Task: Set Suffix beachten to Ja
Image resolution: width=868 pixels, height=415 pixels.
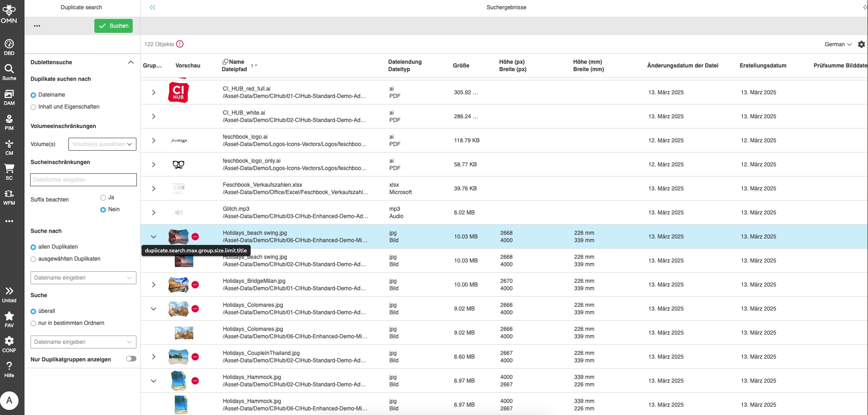Action: point(103,198)
